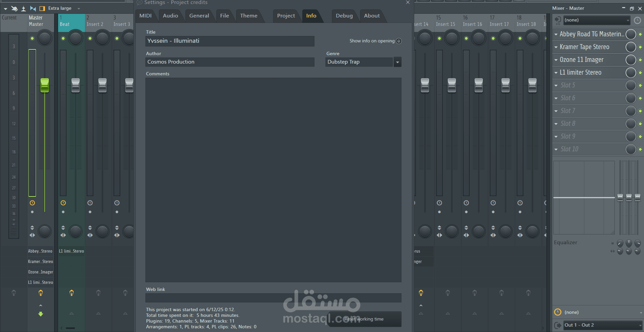Viewport: 644px width, 332px height.
Task: Click the Master track orange dock icon
Action: point(41,293)
